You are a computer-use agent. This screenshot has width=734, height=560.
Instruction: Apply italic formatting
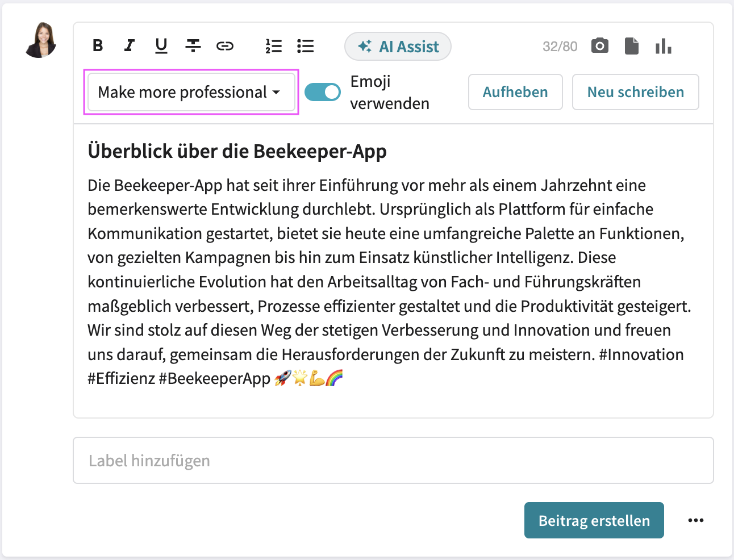129,46
